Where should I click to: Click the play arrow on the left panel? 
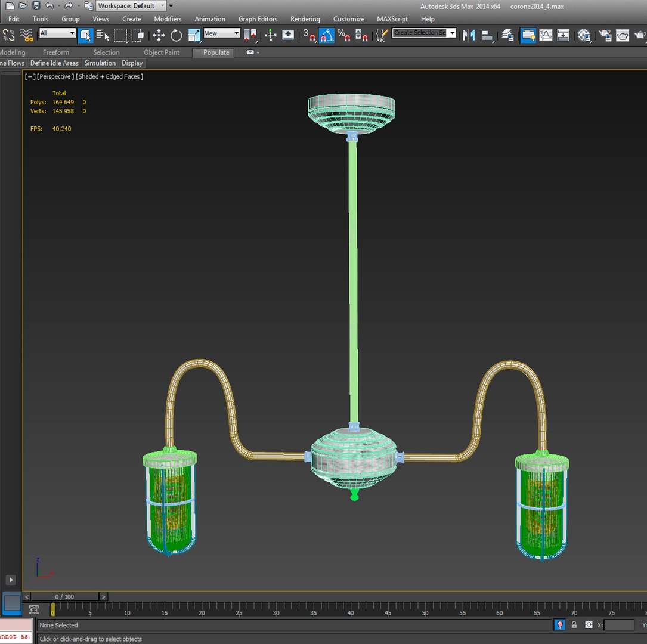[x=11, y=580]
